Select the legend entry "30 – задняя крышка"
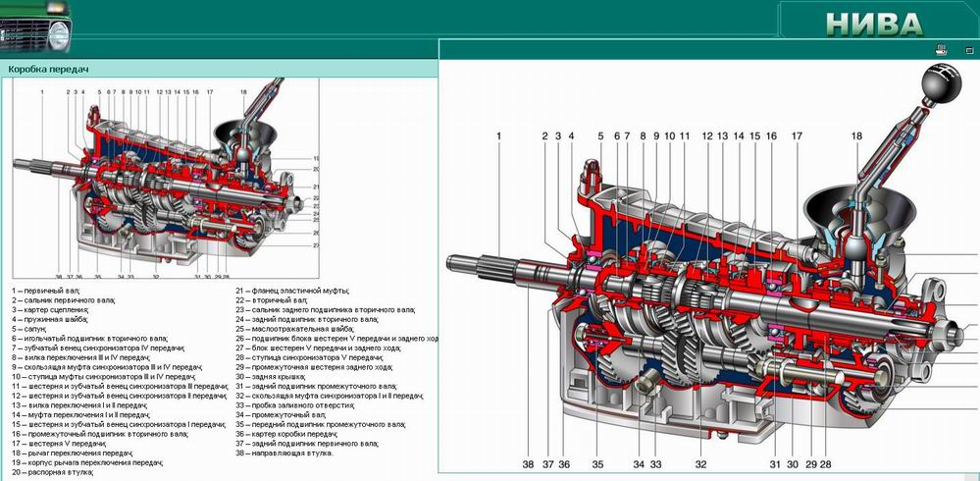 [271, 377]
